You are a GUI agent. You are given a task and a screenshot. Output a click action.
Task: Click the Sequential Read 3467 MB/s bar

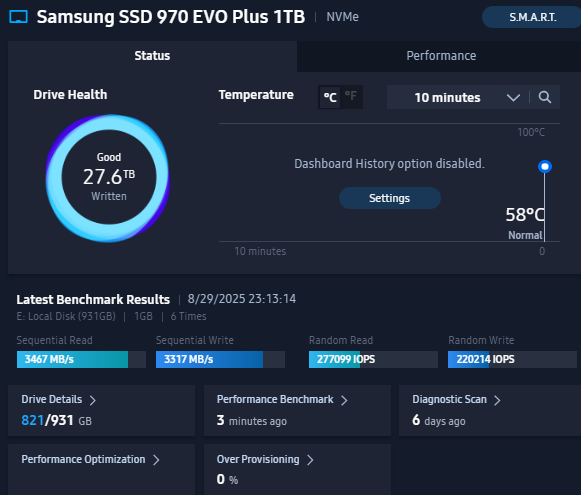click(x=81, y=359)
